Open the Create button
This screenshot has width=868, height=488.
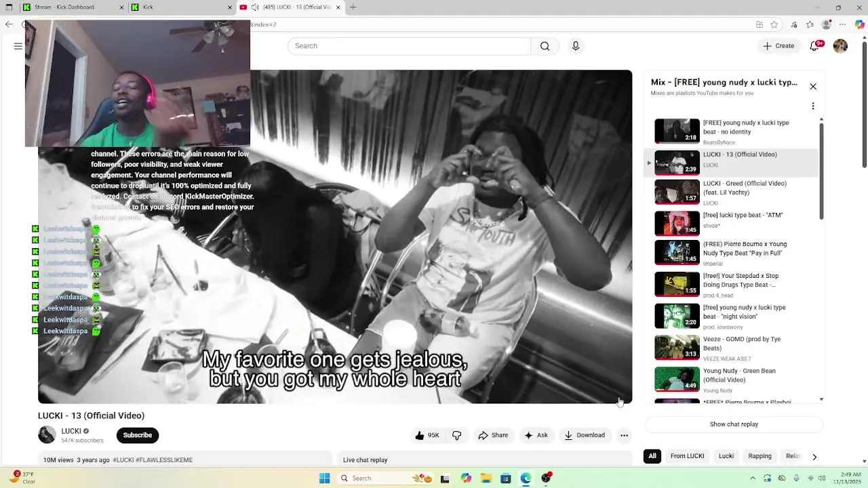(778, 46)
